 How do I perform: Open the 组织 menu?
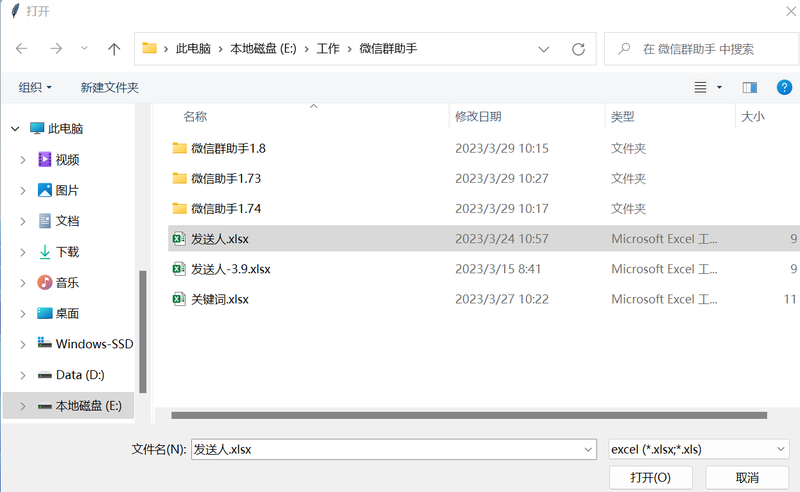point(35,87)
